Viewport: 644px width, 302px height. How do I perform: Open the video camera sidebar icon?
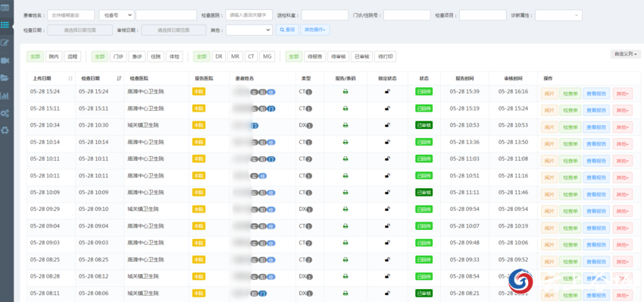pos(5,61)
